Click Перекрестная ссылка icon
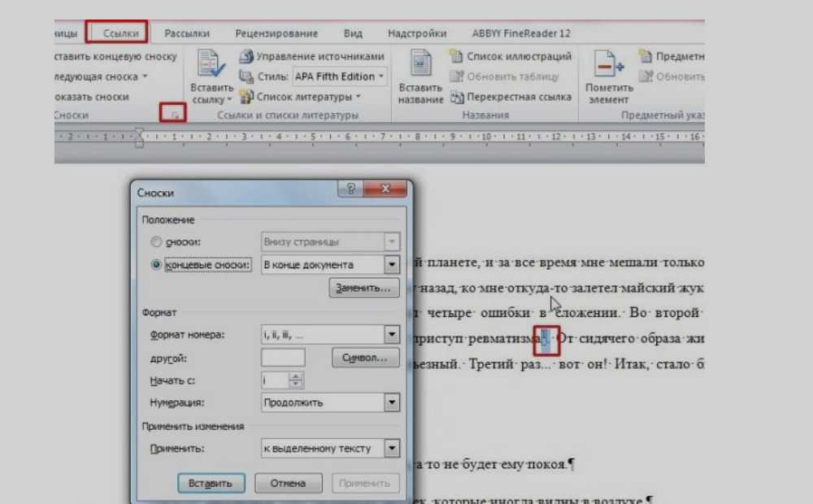Screen dimensions: 813x504 tap(457, 97)
